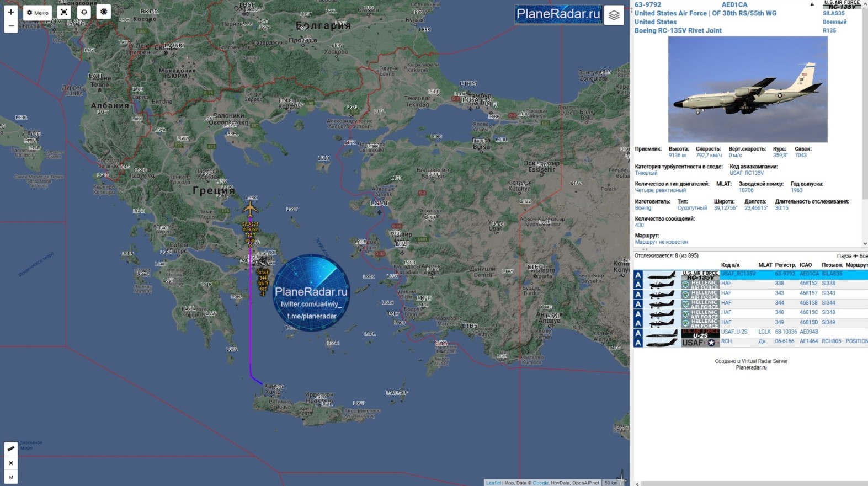Click the silhouette in the SI338 row
This screenshot has width=868, height=486.
[x=662, y=285]
